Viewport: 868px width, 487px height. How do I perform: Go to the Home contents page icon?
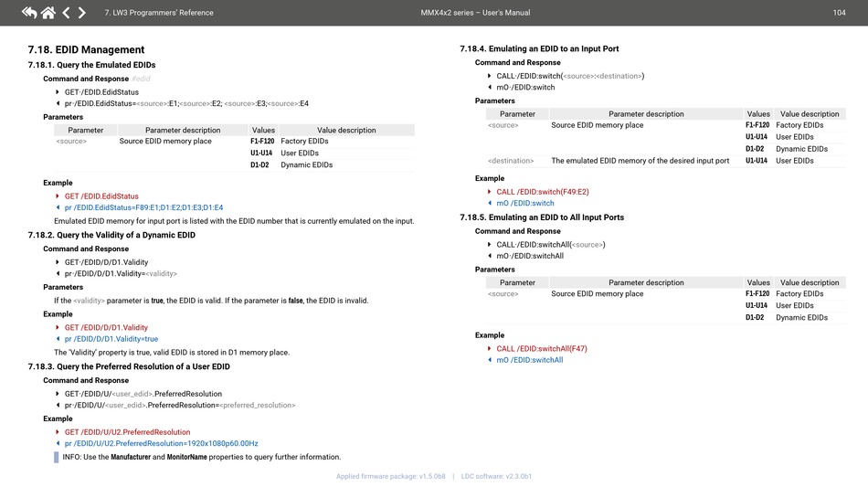[48, 13]
